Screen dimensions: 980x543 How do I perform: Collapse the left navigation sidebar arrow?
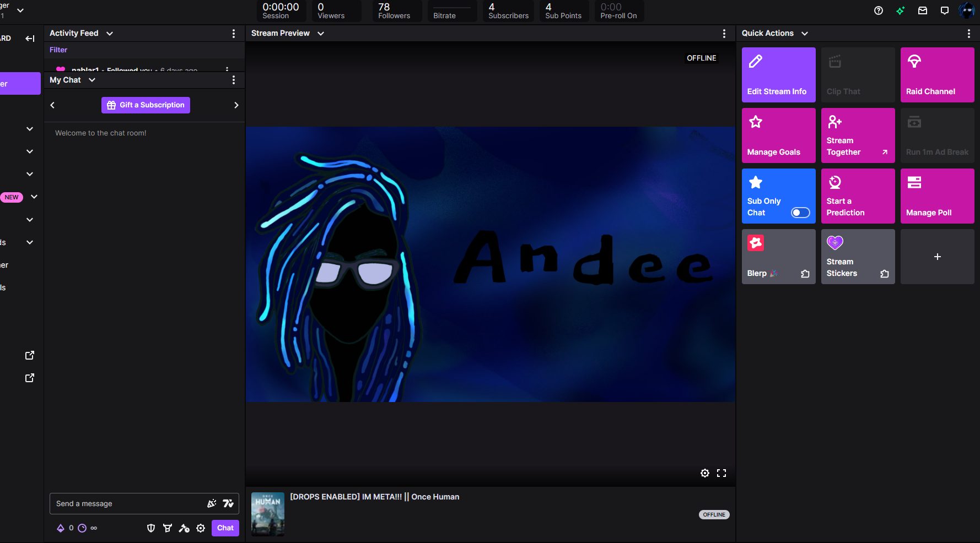(x=30, y=39)
